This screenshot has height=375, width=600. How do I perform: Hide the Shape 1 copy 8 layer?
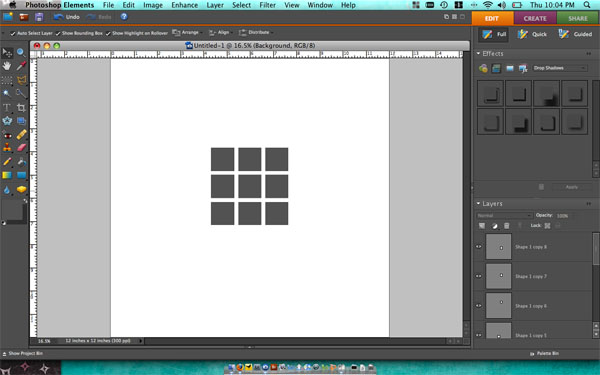click(x=479, y=247)
